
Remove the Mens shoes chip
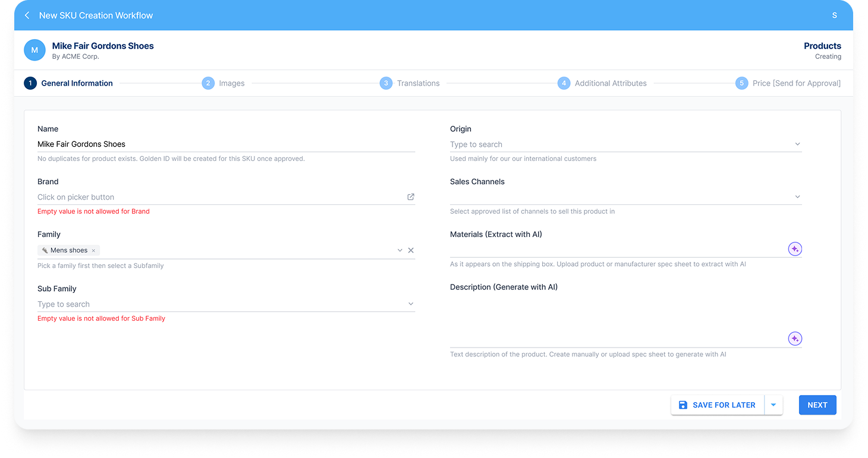(x=93, y=251)
